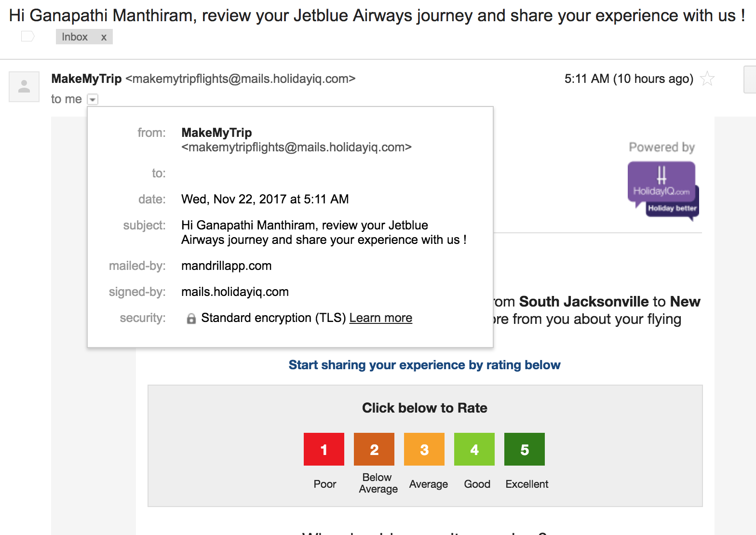This screenshot has height=535, width=756.
Task: Click the MakeMyTrip sender name in header
Action: pyautogui.click(x=86, y=79)
